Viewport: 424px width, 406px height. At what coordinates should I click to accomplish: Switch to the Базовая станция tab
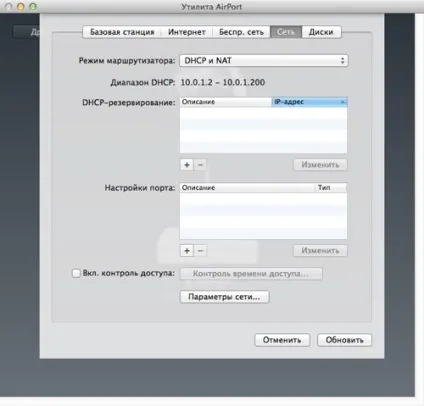pos(122,32)
